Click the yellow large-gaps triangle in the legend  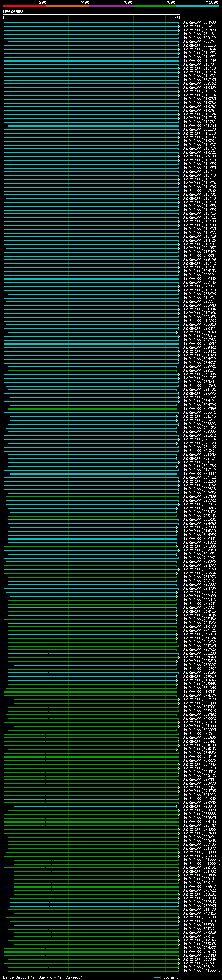pos(28,977)
